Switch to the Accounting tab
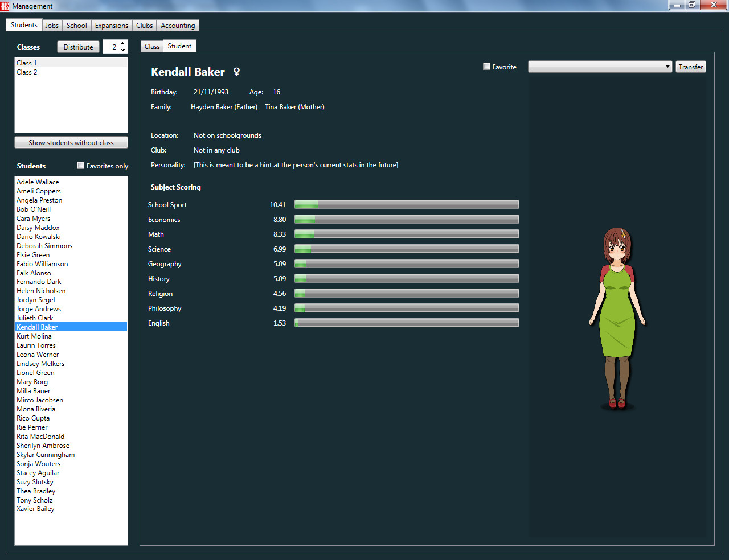The image size is (729, 560). (178, 26)
